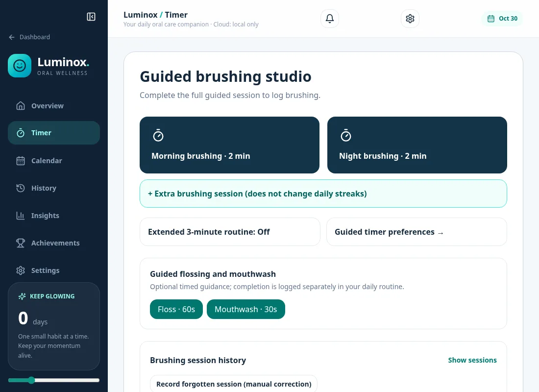Screen dimensions: 539x392
Task: Open settings gear icon in header
Action: tap(410, 19)
